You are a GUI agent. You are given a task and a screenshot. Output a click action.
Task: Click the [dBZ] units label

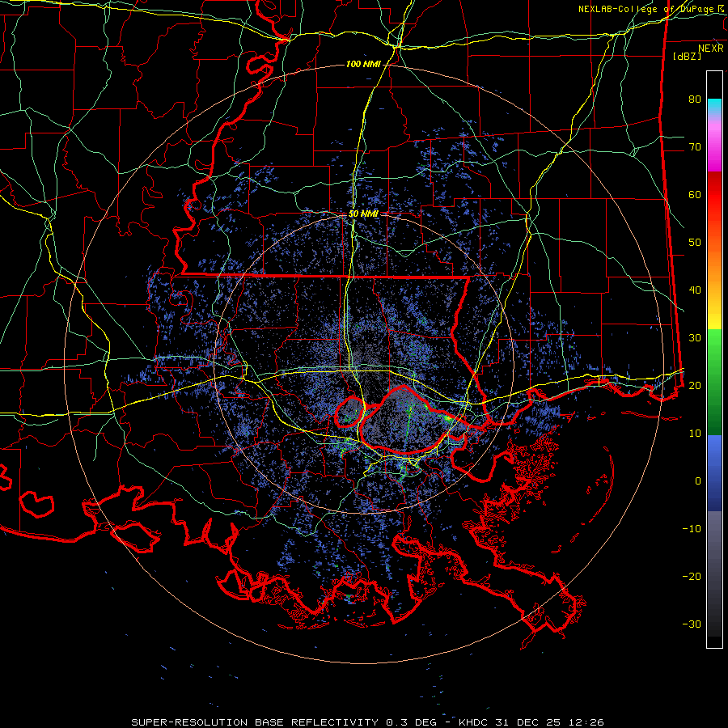pos(687,57)
